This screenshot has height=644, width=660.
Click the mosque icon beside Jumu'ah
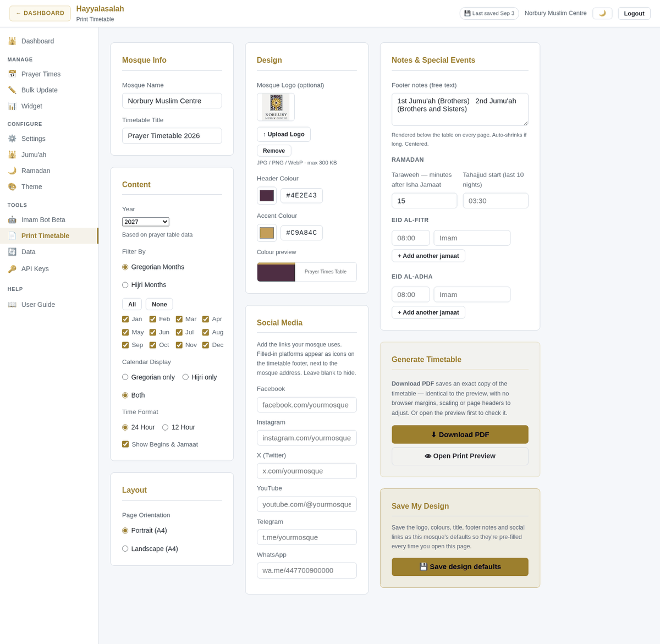pos(12,155)
